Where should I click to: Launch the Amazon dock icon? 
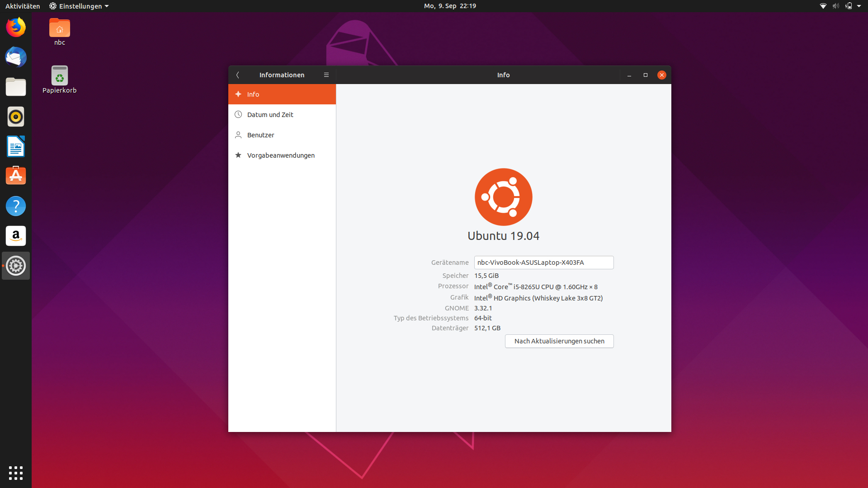[x=16, y=236]
